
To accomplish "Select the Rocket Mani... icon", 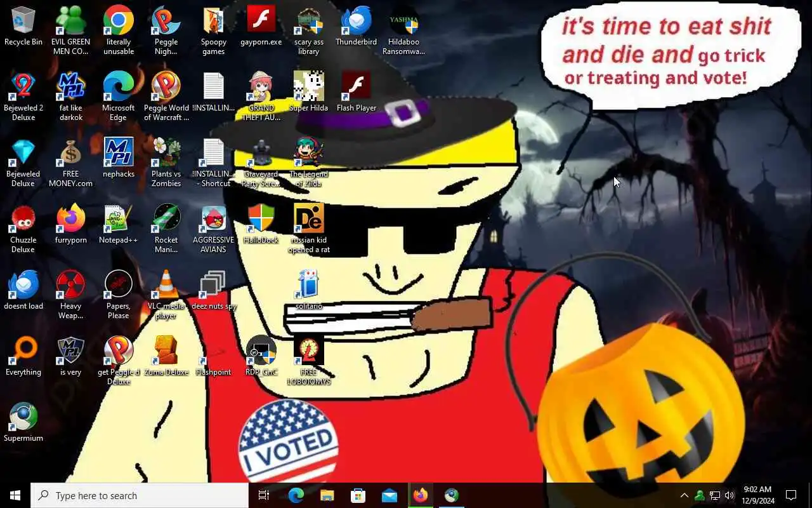I will pyautogui.click(x=166, y=229).
